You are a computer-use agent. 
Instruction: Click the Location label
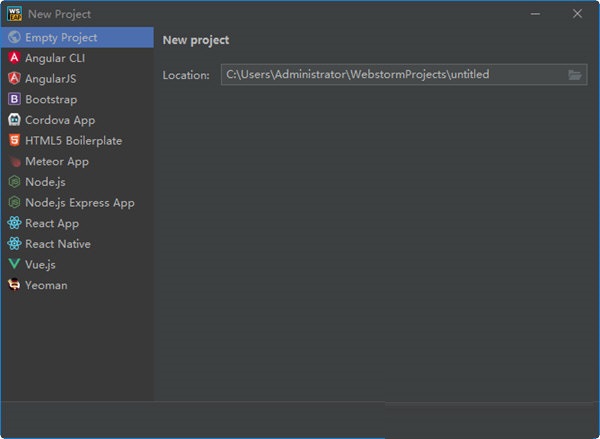186,75
